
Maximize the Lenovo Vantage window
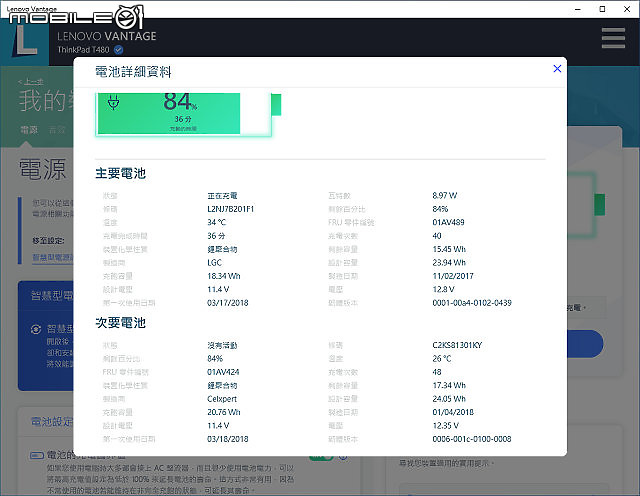point(602,9)
